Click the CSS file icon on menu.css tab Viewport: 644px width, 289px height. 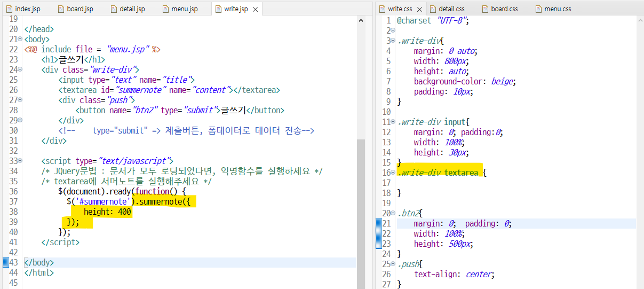point(538,9)
